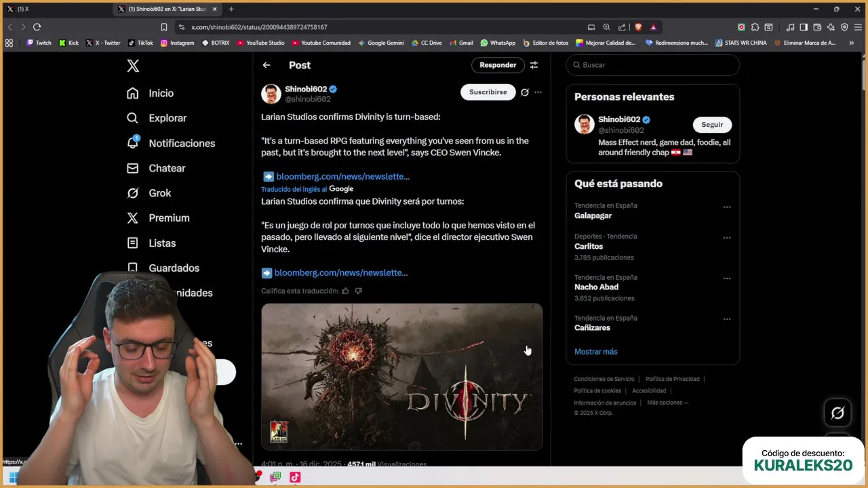
Task: Open Explorar in the sidebar
Action: click(x=157, y=118)
